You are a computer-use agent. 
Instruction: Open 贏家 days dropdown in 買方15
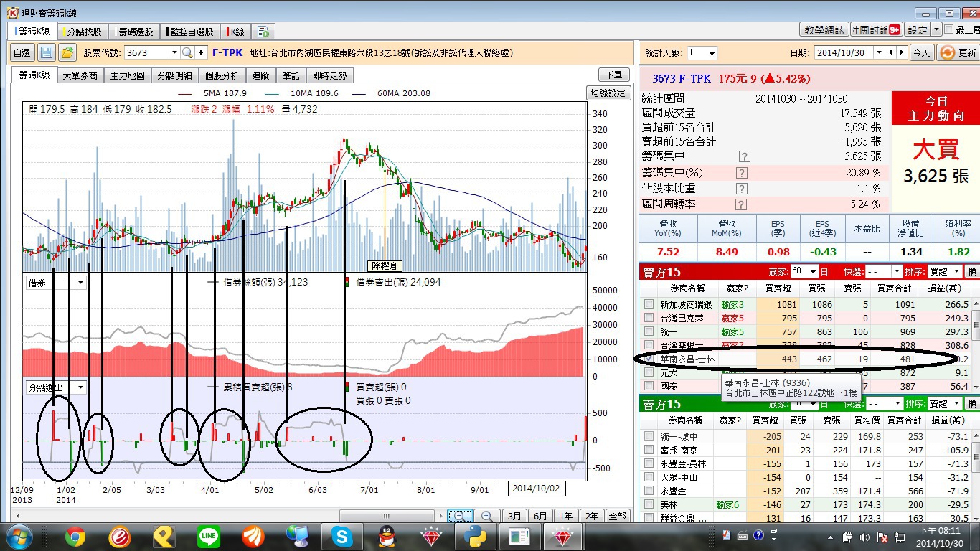click(x=813, y=272)
